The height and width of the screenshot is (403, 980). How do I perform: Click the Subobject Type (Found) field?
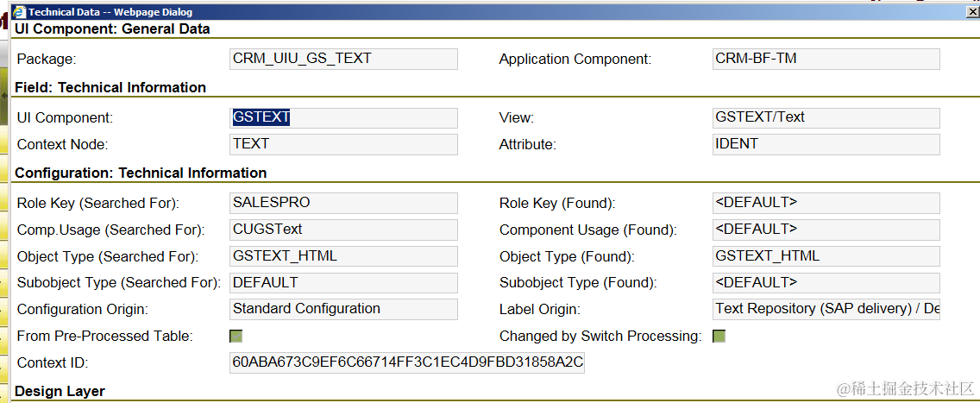[826, 283]
